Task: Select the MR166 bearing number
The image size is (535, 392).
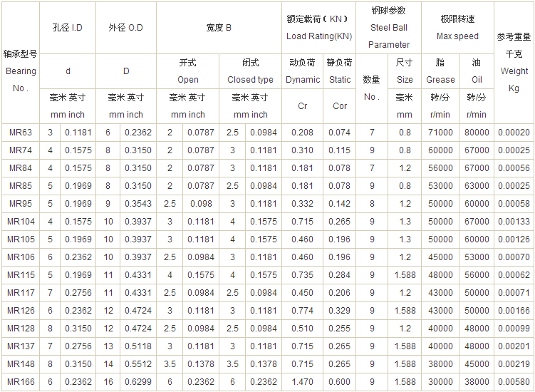Action: pyautogui.click(x=21, y=382)
